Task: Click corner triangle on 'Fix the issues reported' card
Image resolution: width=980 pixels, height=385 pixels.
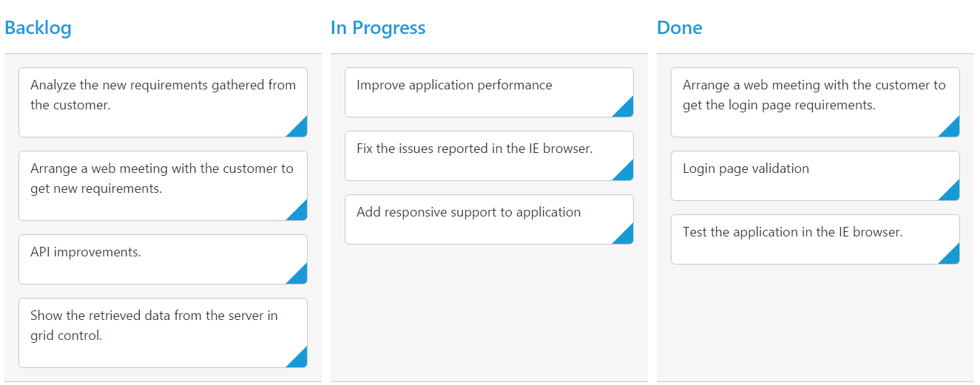Action: (626, 173)
